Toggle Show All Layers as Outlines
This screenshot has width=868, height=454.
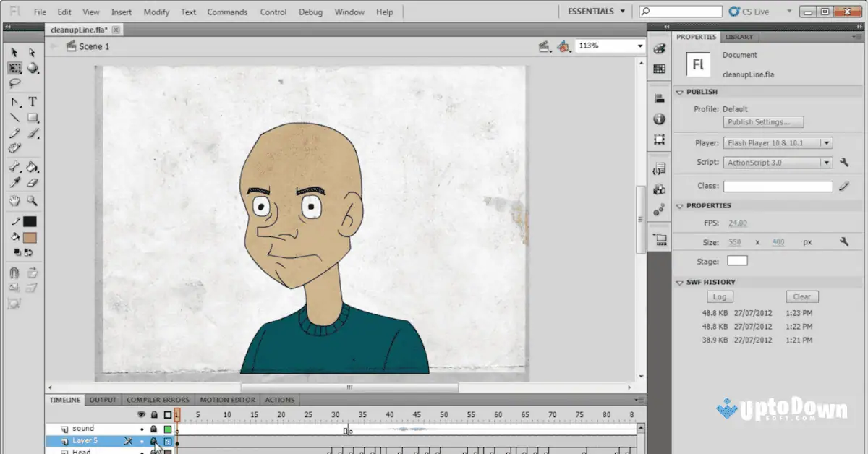166,414
